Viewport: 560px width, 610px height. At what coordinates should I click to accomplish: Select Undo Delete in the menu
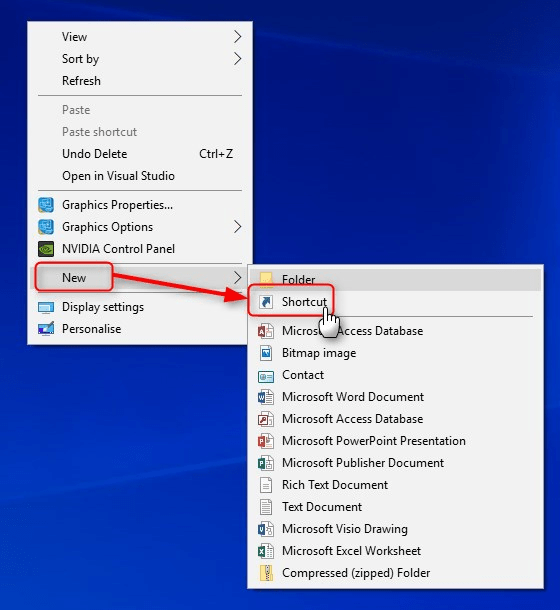point(140,154)
